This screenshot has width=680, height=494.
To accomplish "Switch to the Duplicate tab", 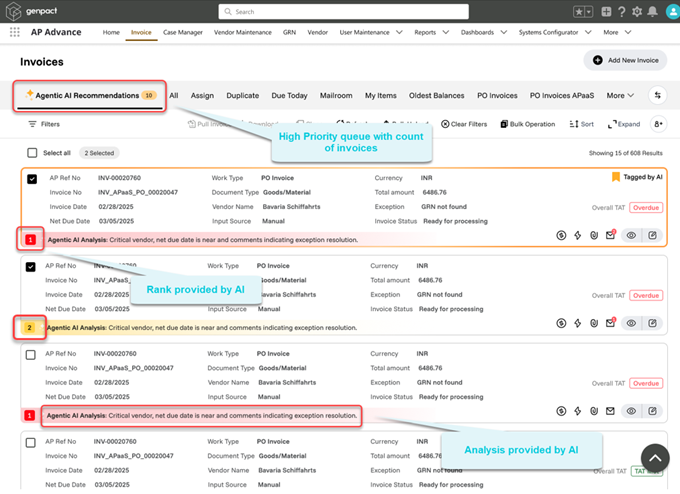I will (x=242, y=95).
